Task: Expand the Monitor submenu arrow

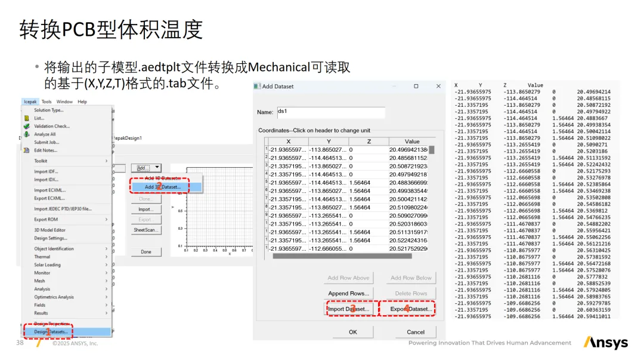Action: pos(106,273)
